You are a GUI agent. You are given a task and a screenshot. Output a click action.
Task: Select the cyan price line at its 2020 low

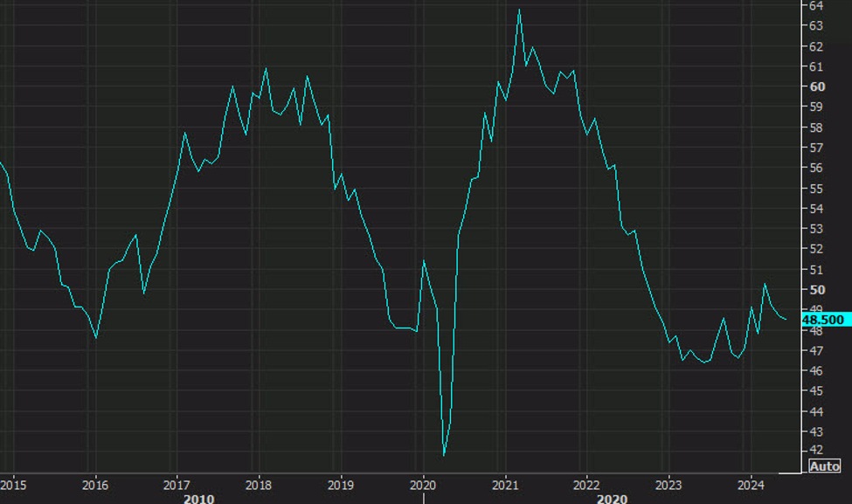[446, 453]
